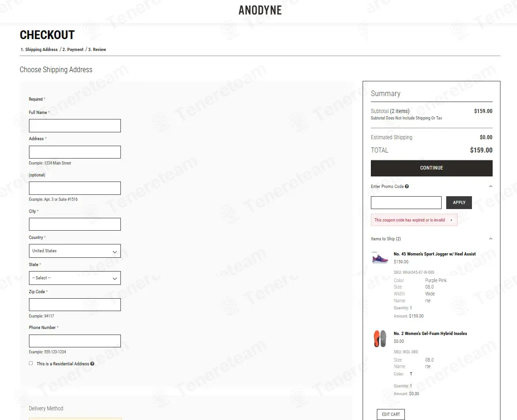Click the Gel-Foam insoles thumbnail

click(380, 339)
